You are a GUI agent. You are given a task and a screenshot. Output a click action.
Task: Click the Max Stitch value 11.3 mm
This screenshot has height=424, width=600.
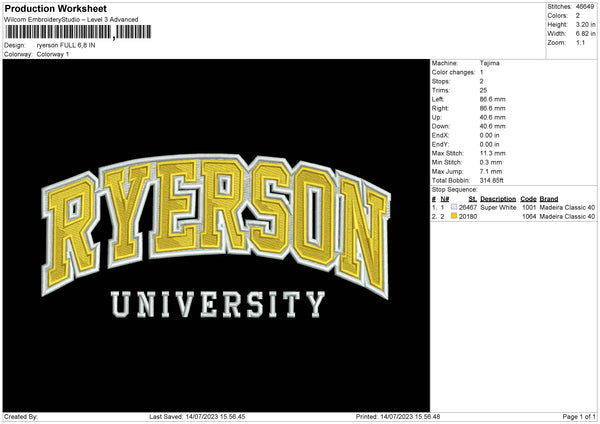click(x=492, y=153)
